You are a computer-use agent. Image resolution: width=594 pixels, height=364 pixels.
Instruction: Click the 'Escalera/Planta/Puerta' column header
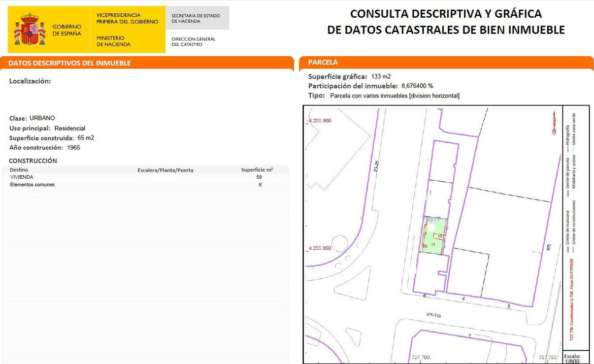point(166,170)
